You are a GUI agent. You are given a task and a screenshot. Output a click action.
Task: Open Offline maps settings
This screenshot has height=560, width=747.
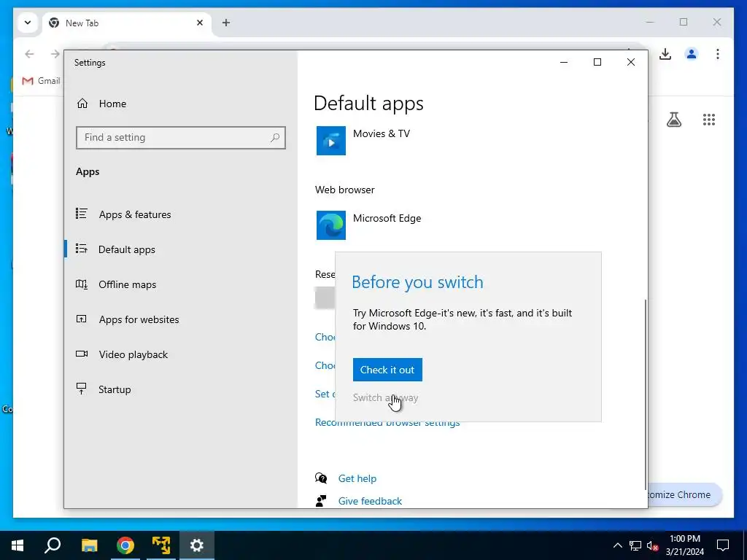[127, 284]
